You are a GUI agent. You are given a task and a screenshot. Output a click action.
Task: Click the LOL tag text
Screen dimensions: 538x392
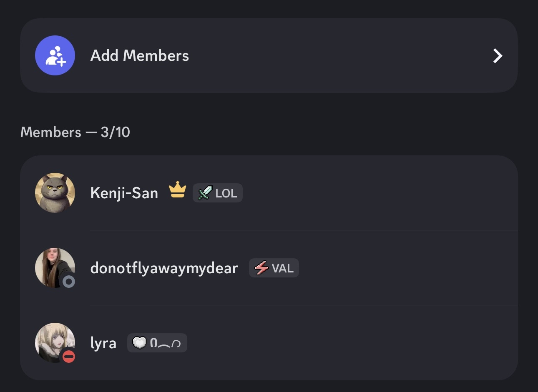(226, 193)
